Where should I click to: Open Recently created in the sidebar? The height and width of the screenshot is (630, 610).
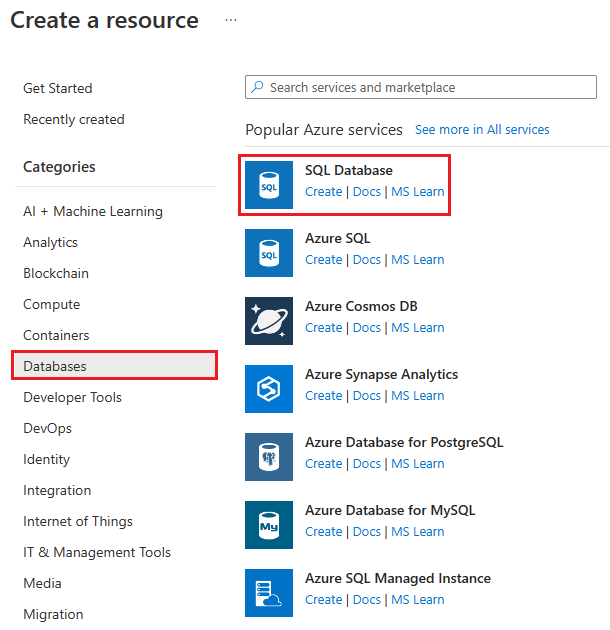point(74,119)
